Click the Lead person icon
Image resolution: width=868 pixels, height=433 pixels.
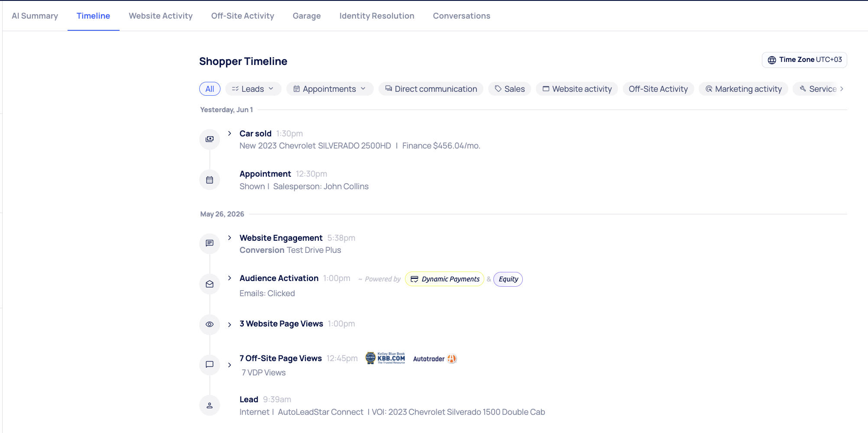[210, 405]
